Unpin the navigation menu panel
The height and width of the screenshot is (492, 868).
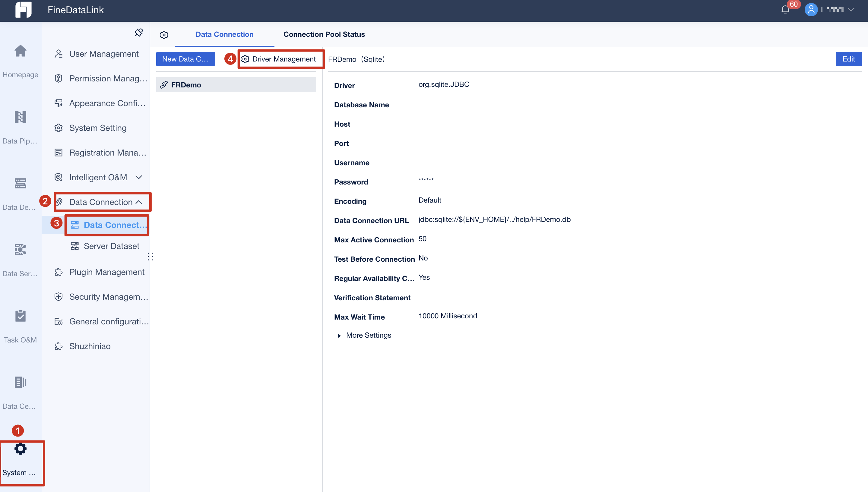(138, 33)
